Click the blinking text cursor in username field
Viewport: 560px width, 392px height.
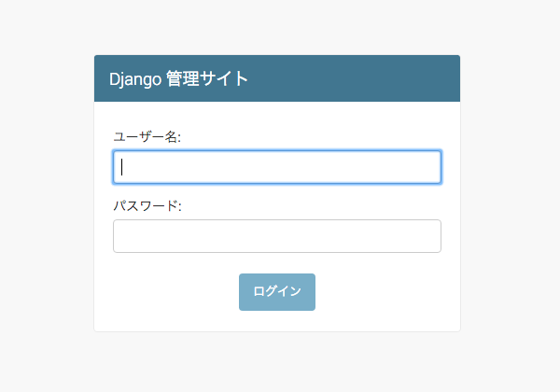coord(122,167)
